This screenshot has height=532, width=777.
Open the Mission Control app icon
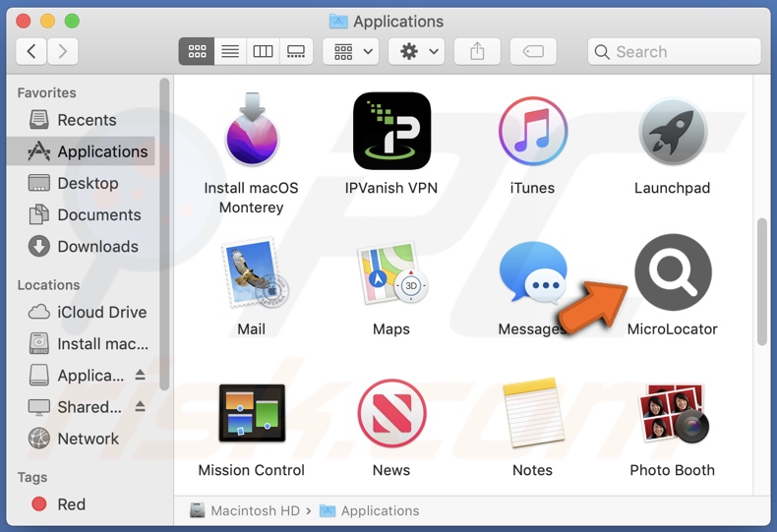(x=252, y=413)
